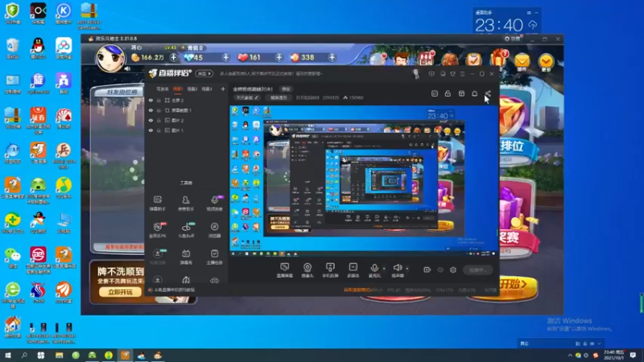644x362 pixels.
Task: Switch to the 场景2 tab
Action: click(192, 89)
